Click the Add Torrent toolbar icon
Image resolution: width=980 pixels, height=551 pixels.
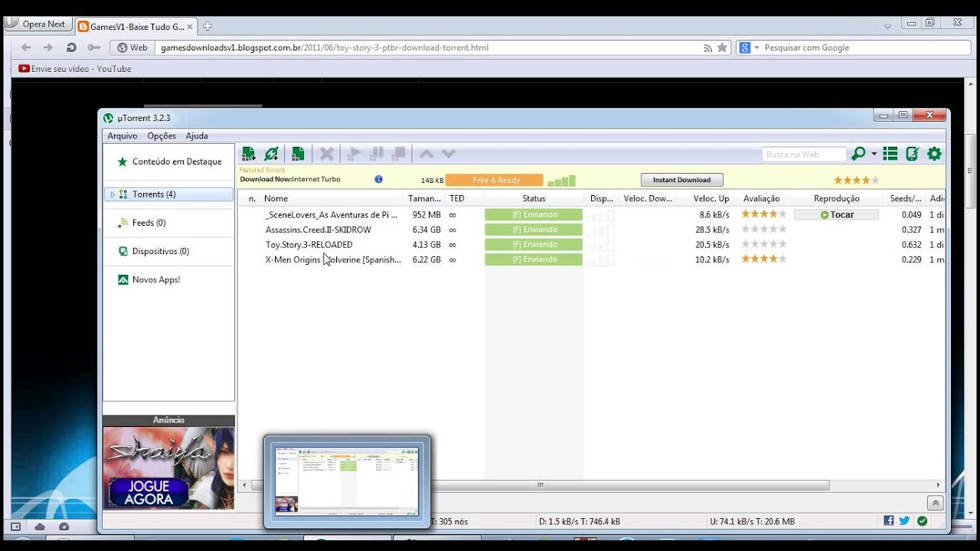[x=248, y=154]
